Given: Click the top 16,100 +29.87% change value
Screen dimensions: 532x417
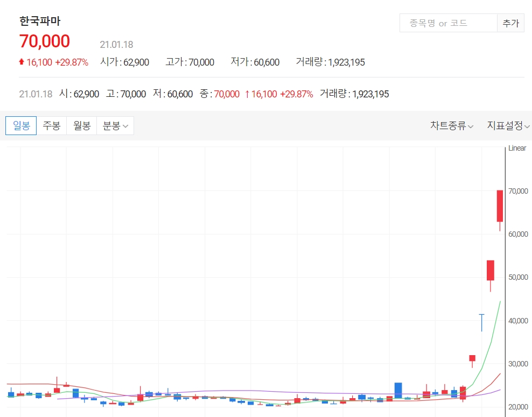Looking at the screenshot, I should 54,62.
